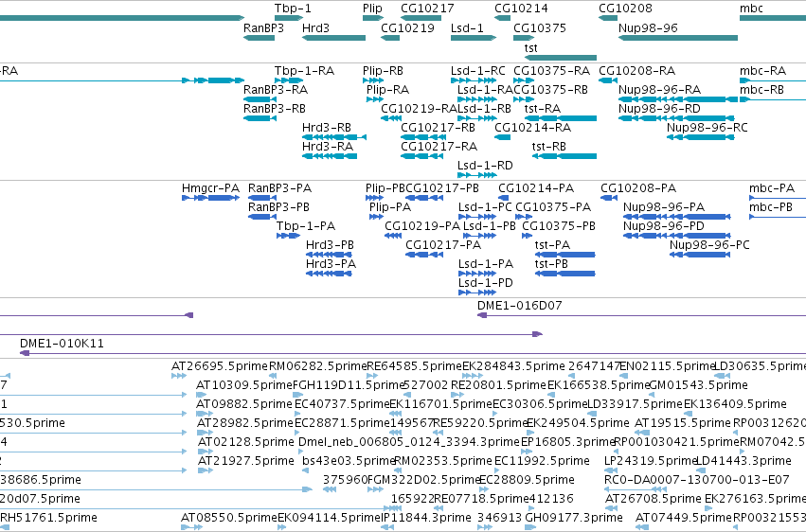Click the Plip gene feature

point(373,18)
